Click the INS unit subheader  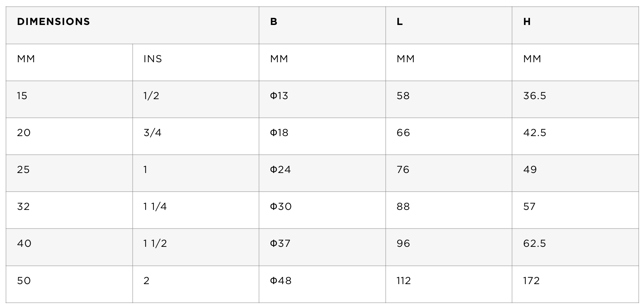point(196,62)
